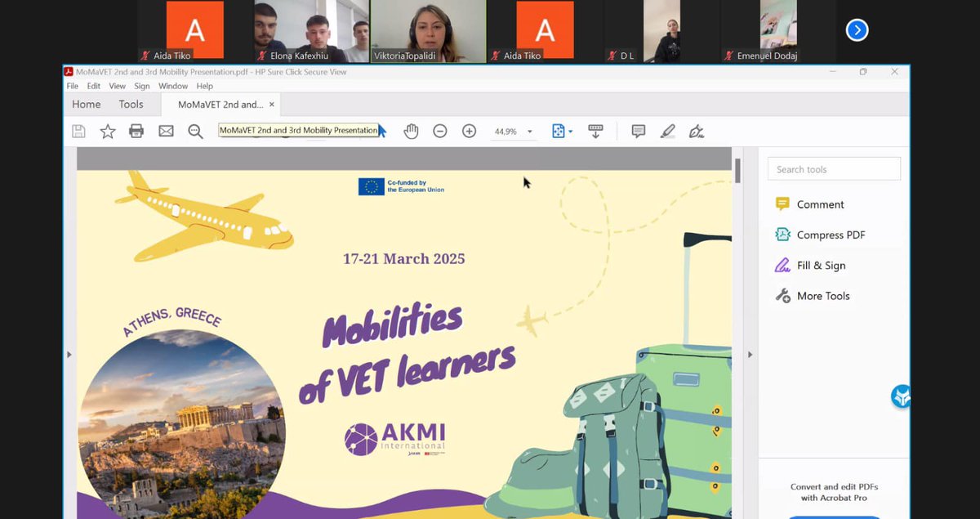The image size is (980, 519).
Task: Open the Help menu
Action: 205,86
